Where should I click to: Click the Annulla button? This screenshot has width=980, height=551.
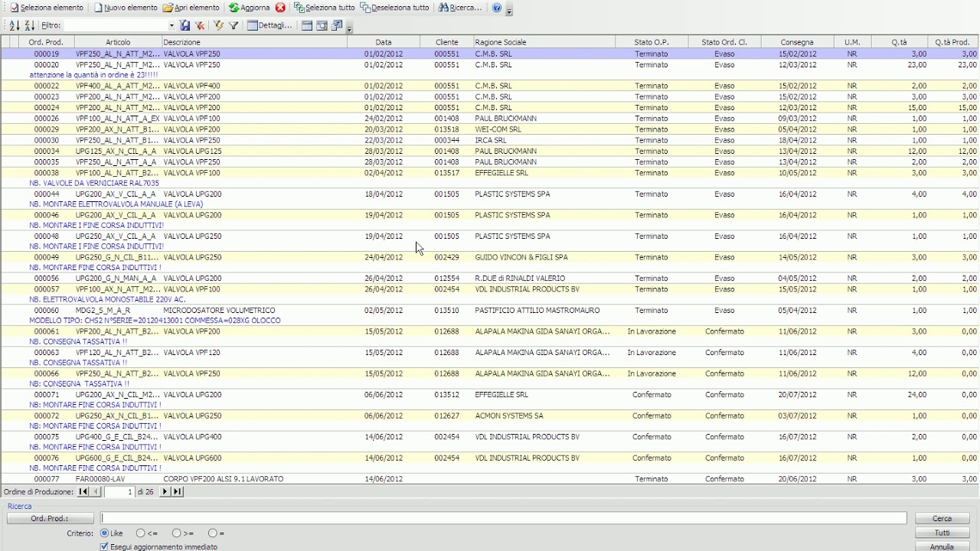tap(942, 546)
